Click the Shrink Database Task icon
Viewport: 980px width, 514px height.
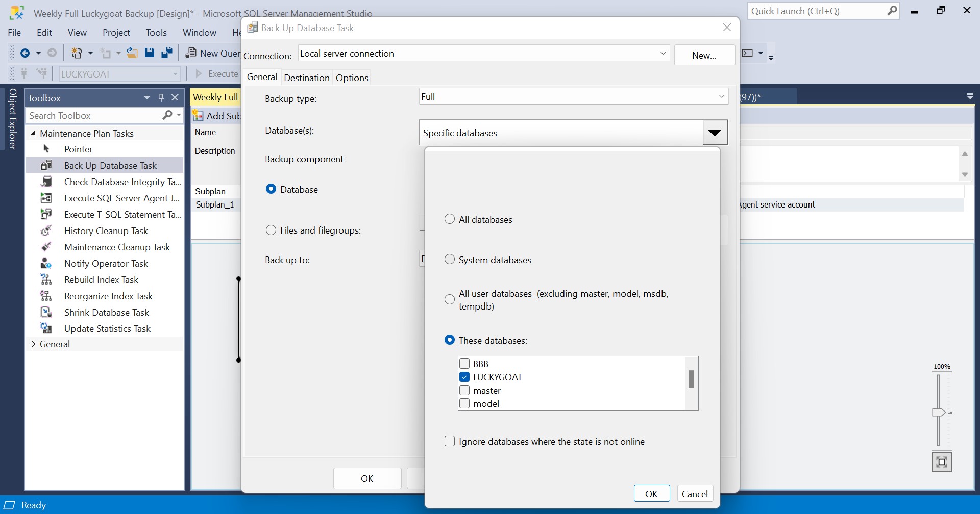pyautogui.click(x=46, y=312)
